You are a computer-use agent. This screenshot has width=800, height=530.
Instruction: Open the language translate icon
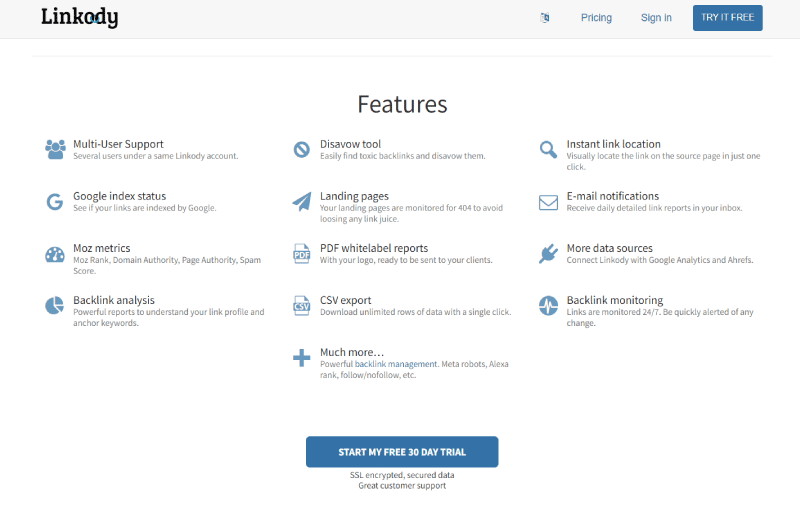(x=545, y=18)
